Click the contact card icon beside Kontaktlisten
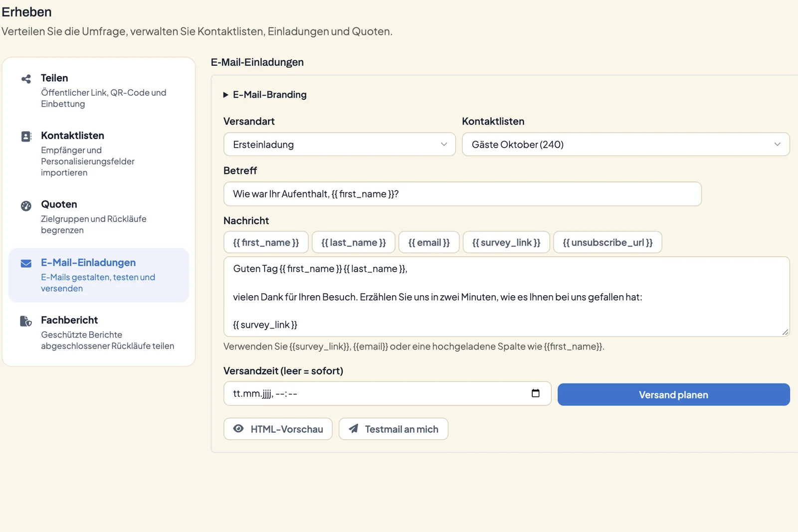 tap(26, 137)
